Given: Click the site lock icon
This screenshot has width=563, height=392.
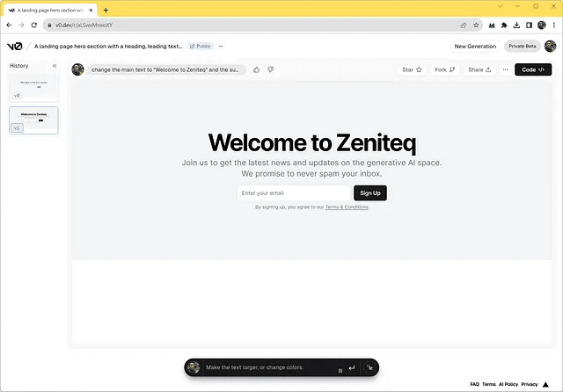Looking at the screenshot, I should click(x=49, y=25).
